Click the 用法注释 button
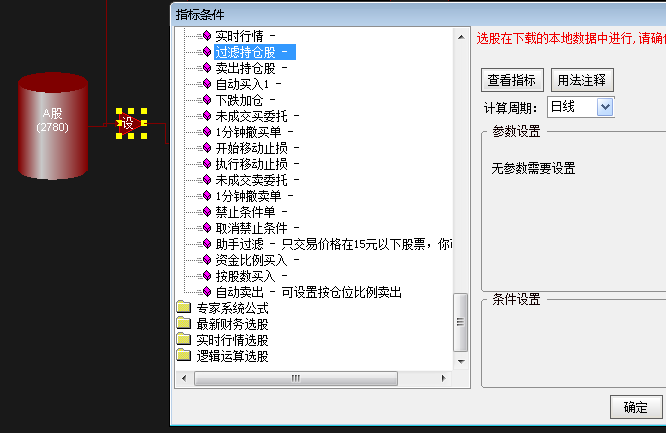666x433 pixels. [582, 81]
